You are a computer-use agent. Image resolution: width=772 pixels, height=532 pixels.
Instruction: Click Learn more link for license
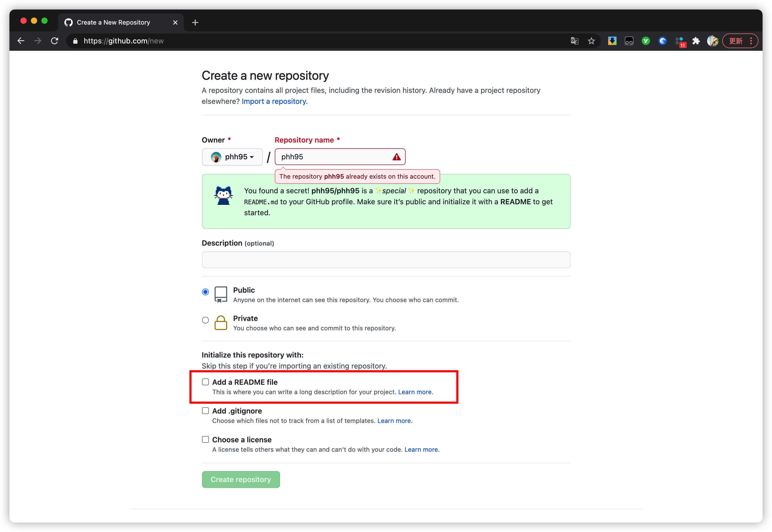422,449
